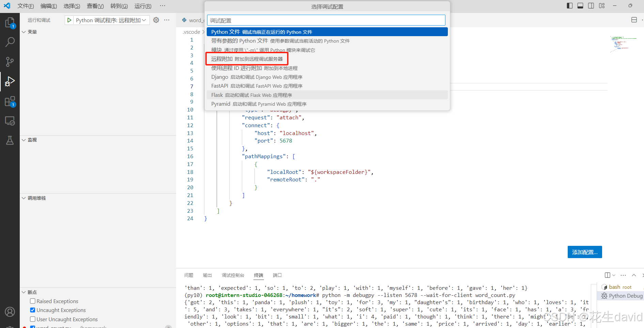
Task: Select Pyramid debug configuration
Action: [x=327, y=104]
